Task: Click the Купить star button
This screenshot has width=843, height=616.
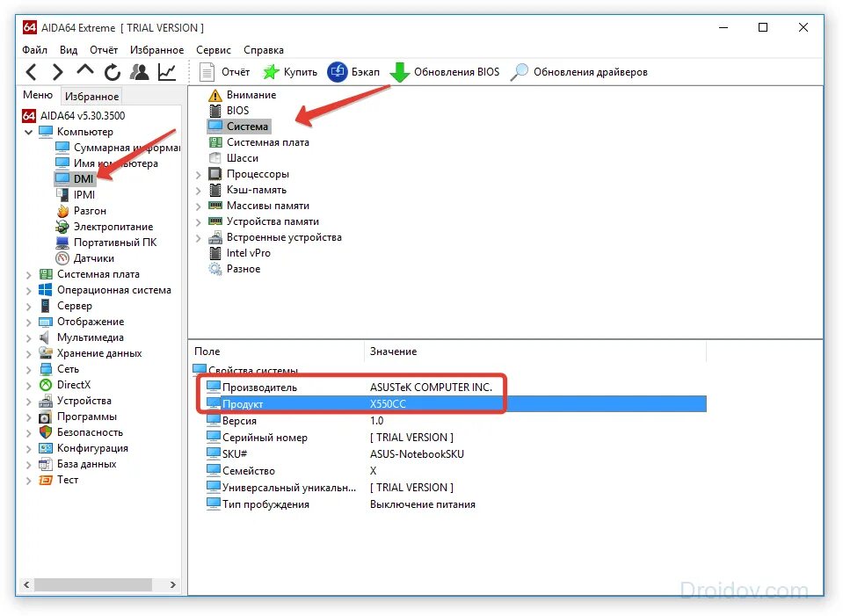Action: click(290, 72)
